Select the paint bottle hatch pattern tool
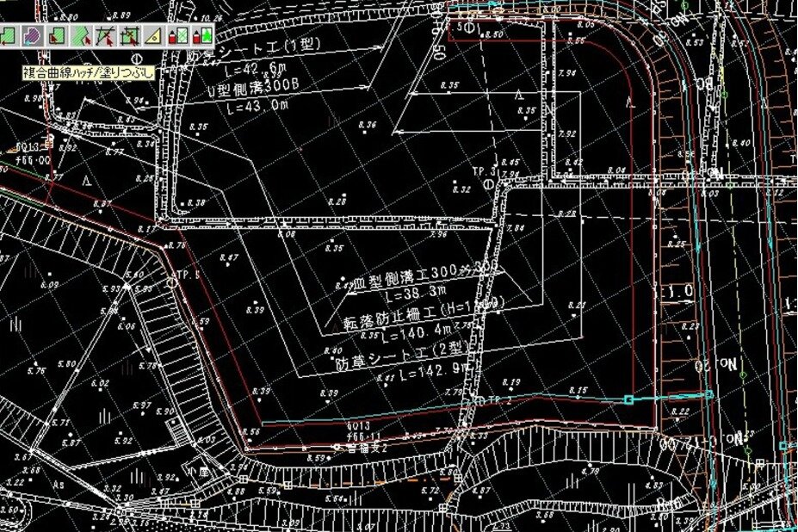This screenshot has height=532, width=798. (x=181, y=35)
